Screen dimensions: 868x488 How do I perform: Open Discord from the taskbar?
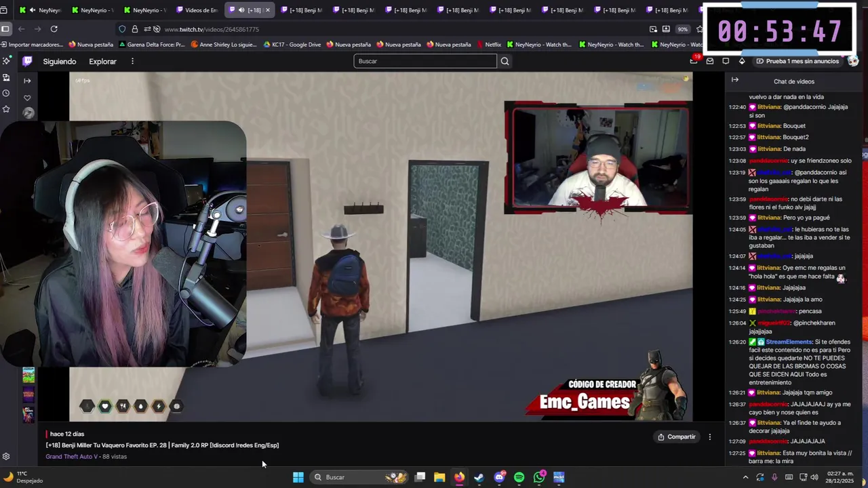(499, 477)
